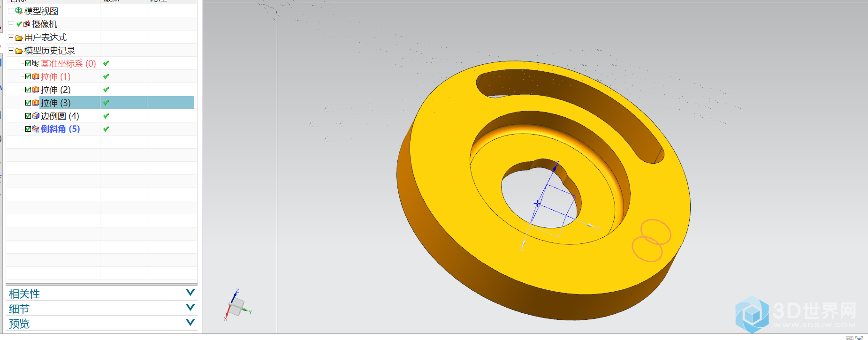Click the up-to-date checkmark for 边倒圆 (4)
Screen dimensions: 868x340
pyautogui.click(x=106, y=116)
